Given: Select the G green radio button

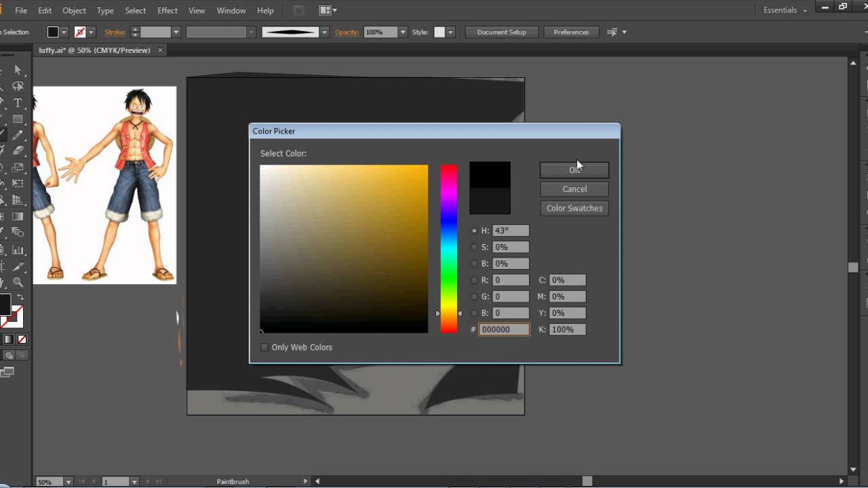Looking at the screenshot, I should [x=474, y=296].
